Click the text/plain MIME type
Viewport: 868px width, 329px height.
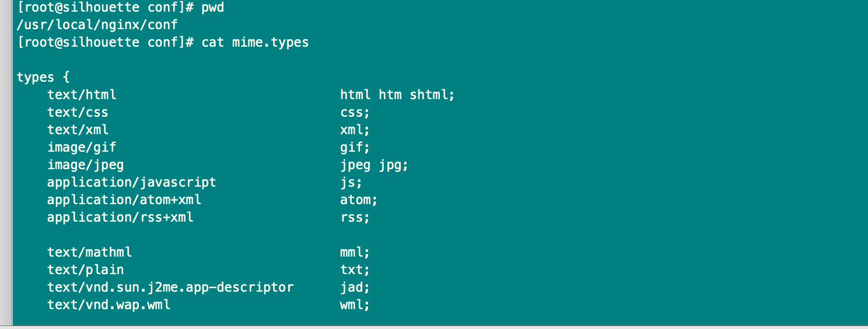[85, 270]
